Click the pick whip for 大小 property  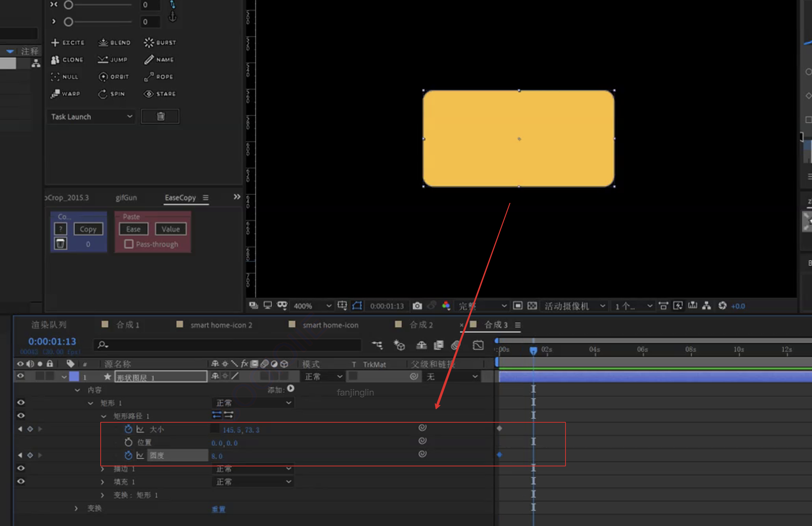pos(422,428)
